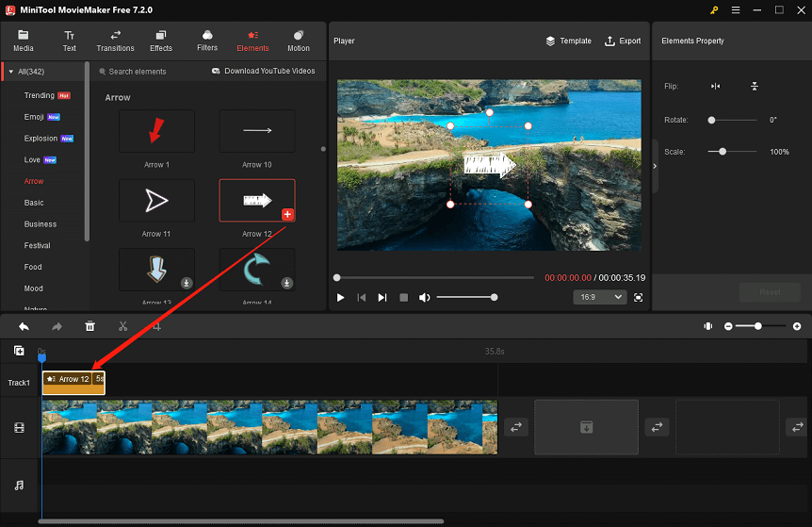Viewport: 812px width, 527px height.
Task: Select the Business category
Action: (x=40, y=224)
